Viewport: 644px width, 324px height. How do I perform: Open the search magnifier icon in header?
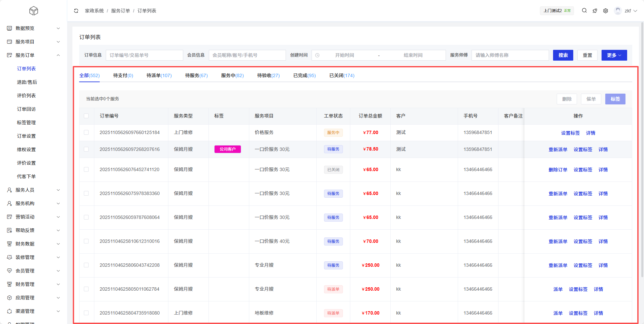pos(584,11)
